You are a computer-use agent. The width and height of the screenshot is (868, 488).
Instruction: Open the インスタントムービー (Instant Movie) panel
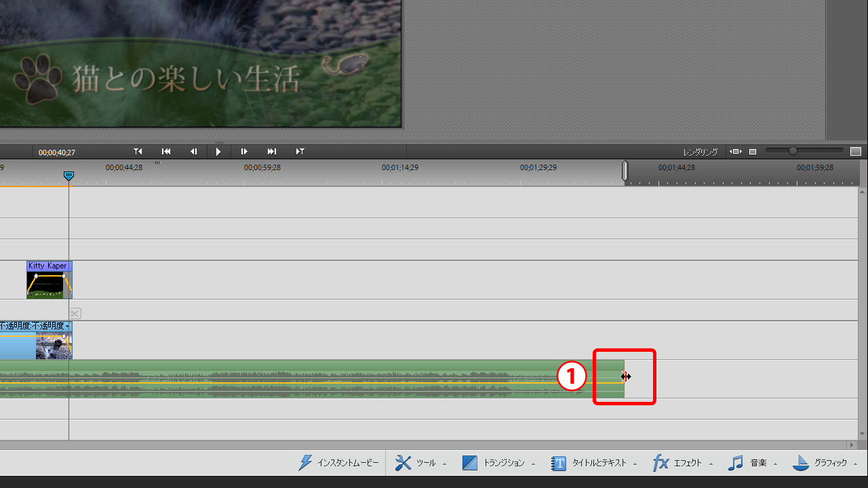[339, 463]
